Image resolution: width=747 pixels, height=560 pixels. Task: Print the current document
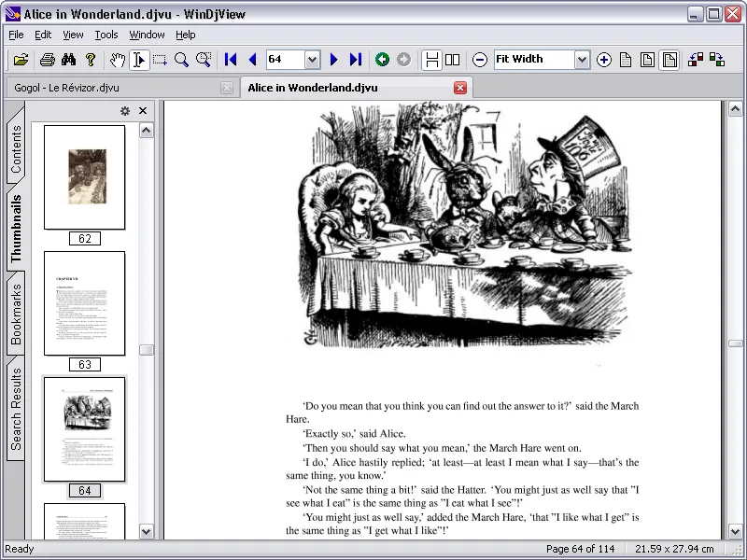pos(47,60)
